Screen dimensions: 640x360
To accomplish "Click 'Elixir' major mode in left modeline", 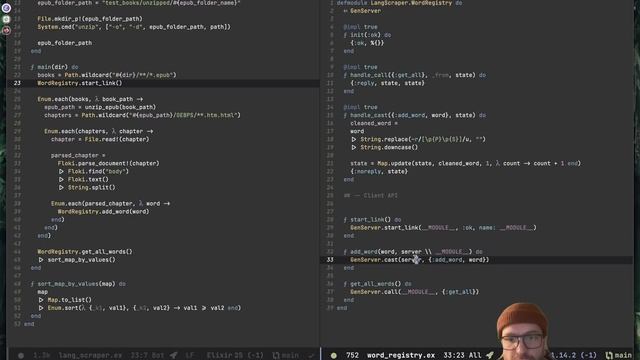I will tap(221, 356).
